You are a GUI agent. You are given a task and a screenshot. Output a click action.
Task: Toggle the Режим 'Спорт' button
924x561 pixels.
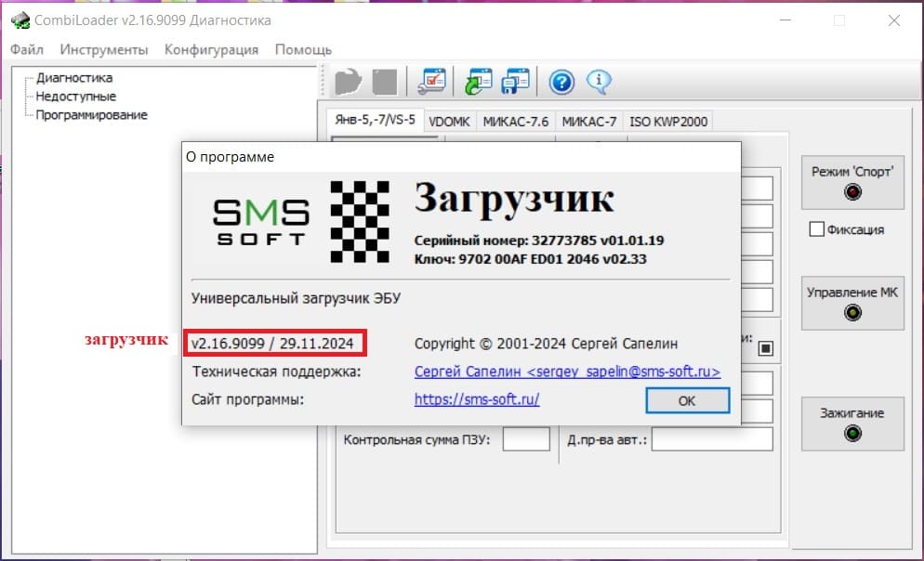tap(852, 182)
